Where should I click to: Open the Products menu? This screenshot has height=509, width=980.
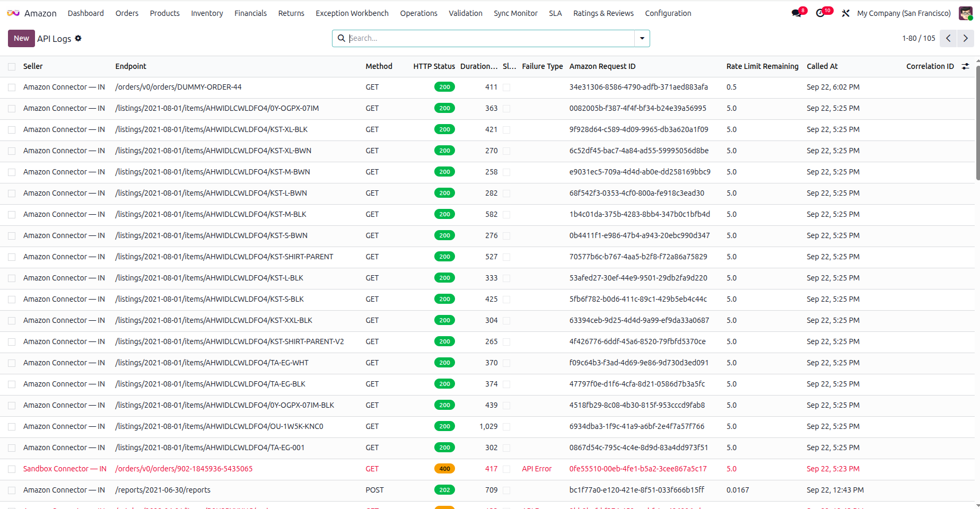[x=164, y=13]
